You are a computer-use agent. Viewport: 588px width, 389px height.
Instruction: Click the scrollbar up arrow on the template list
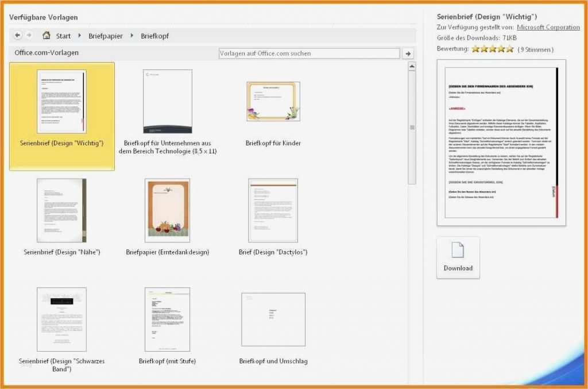click(411, 66)
